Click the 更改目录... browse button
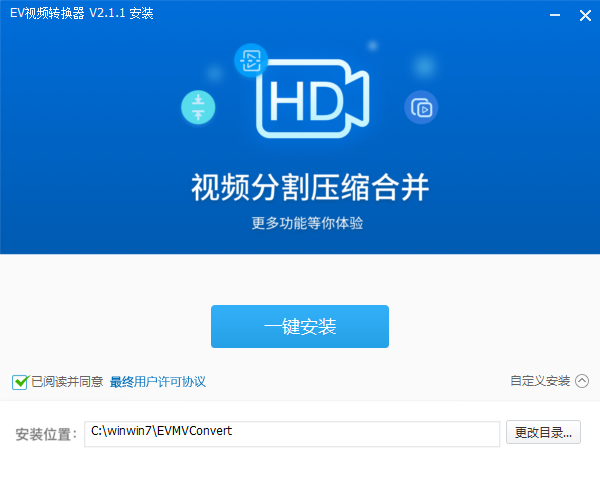 543,432
